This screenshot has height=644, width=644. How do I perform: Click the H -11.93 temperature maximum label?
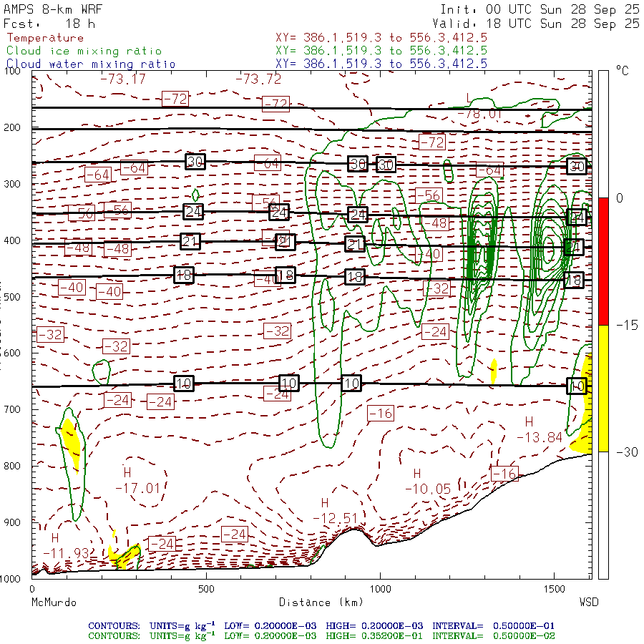tap(66, 546)
